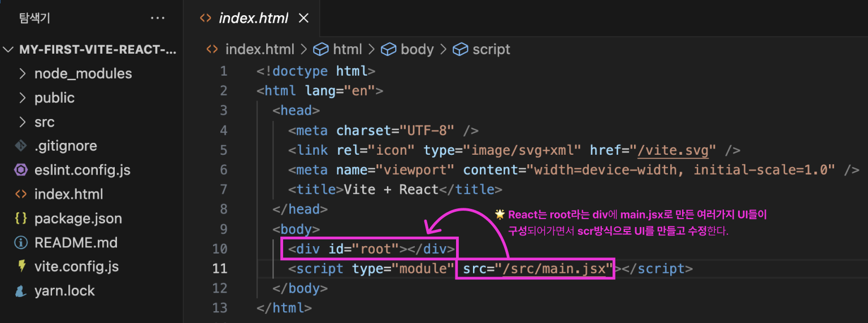Click the index.html HTML file icon in explorer
Image resolution: width=868 pixels, height=323 pixels.
point(21,194)
